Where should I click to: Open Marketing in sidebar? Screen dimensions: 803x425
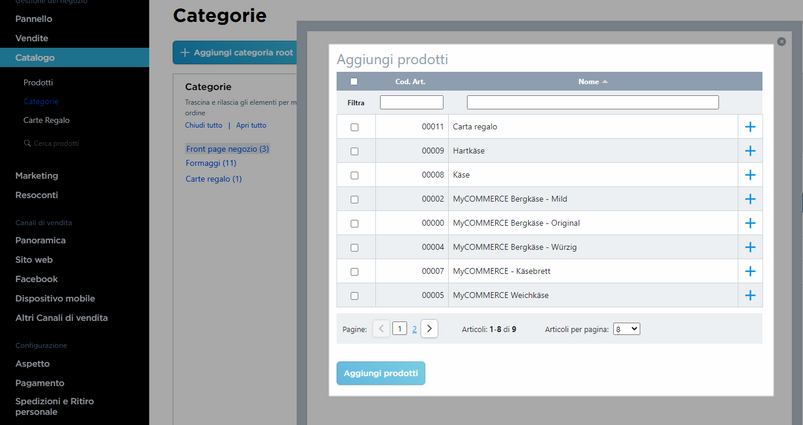pos(37,176)
